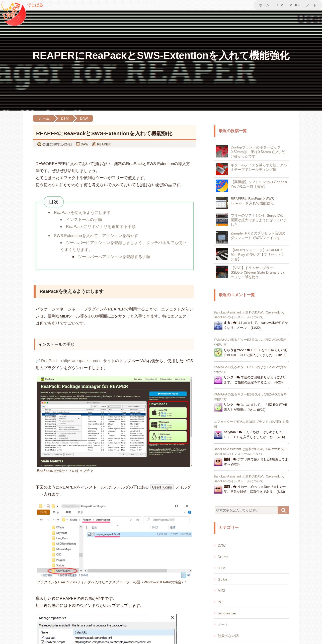Click the UserPlugins Explorer screenshot image
This screenshot has width=322, height=644.
pyautogui.click(x=114, y=540)
